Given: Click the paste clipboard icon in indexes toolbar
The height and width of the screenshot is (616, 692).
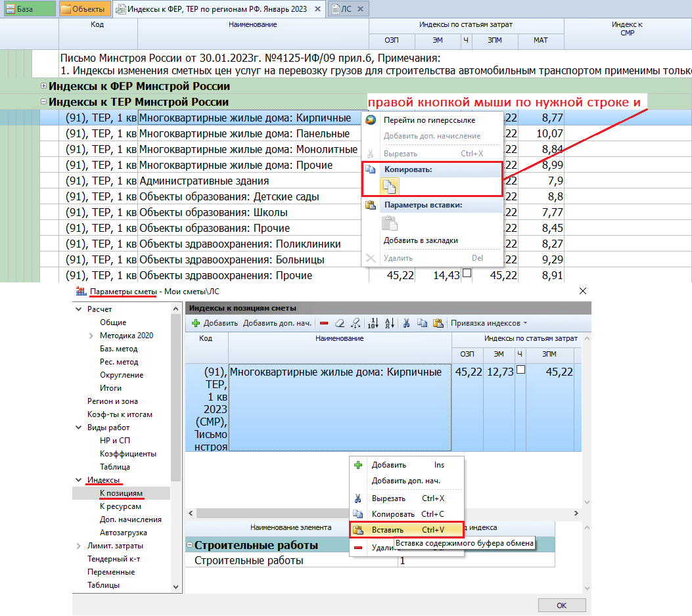Looking at the screenshot, I should [x=438, y=323].
